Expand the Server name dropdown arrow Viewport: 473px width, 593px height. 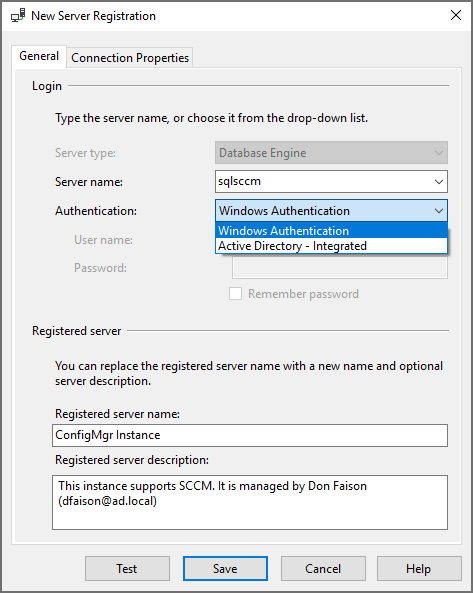(x=439, y=182)
